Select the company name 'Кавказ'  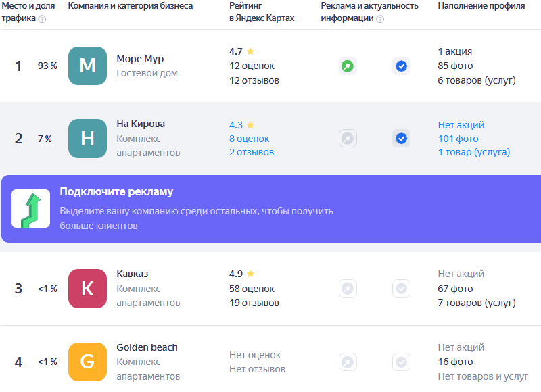coord(133,274)
